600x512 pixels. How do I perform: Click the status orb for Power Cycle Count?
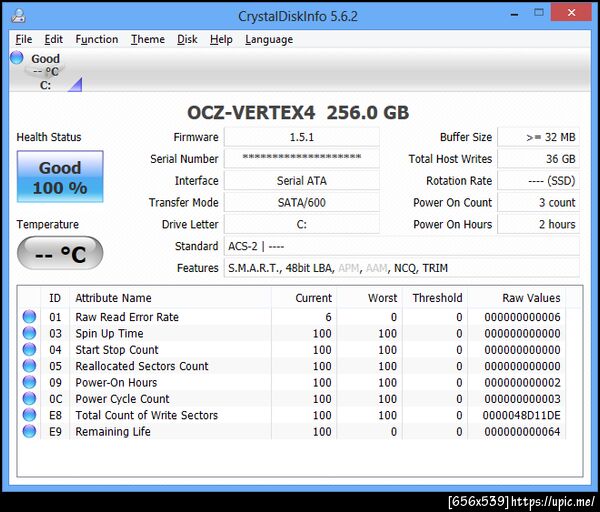point(29,399)
